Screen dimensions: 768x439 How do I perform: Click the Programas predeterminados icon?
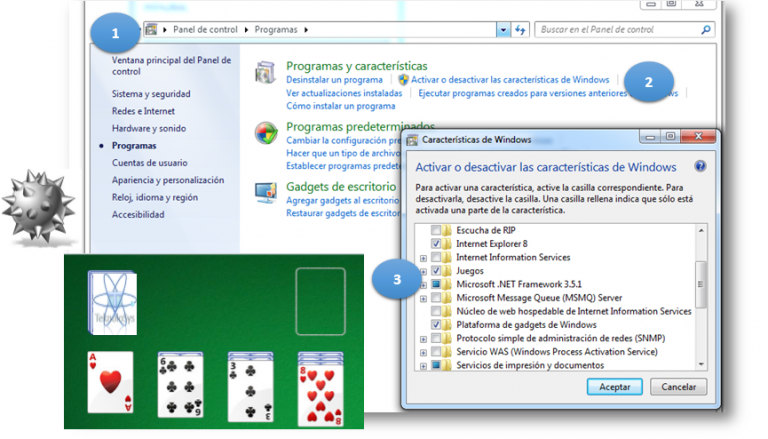coord(266,133)
